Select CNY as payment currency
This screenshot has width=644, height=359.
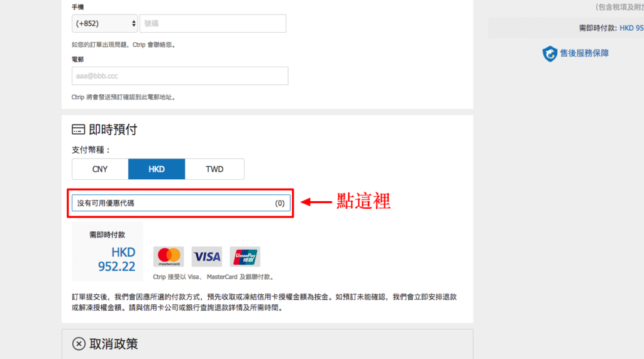pos(100,169)
